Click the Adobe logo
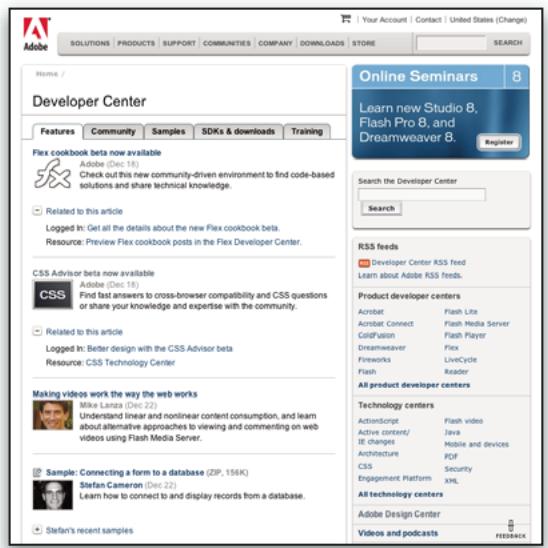 point(36,34)
